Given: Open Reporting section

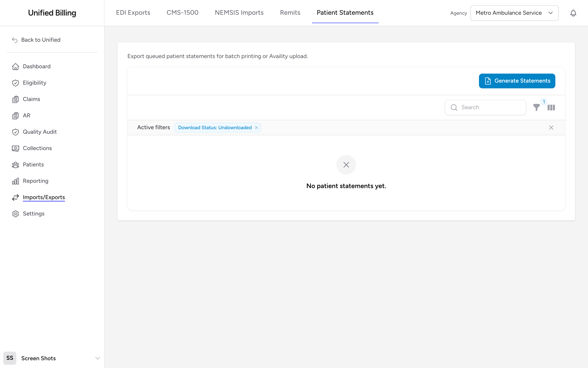Looking at the screenshot, I should pos(36,181).
